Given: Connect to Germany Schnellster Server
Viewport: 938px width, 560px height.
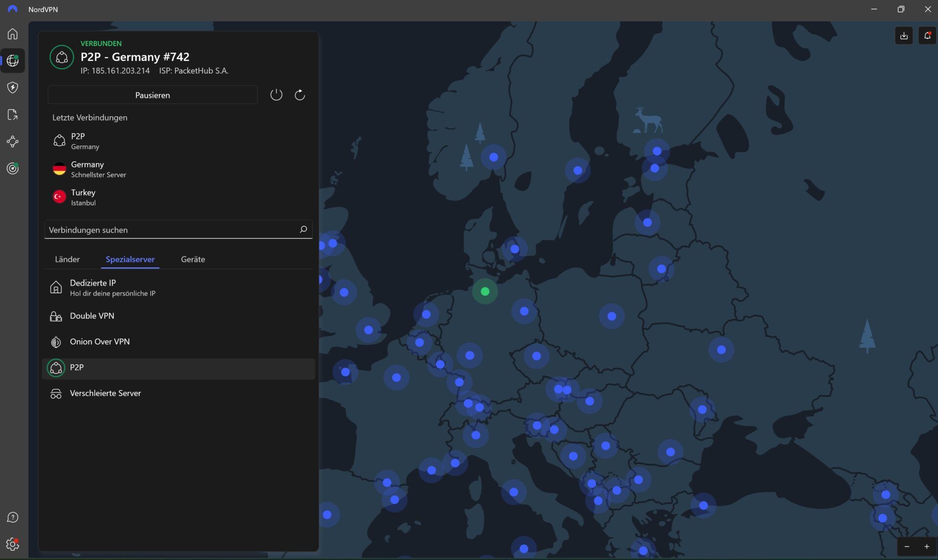Looking at the screenshot, I should [x=178, y=169].
